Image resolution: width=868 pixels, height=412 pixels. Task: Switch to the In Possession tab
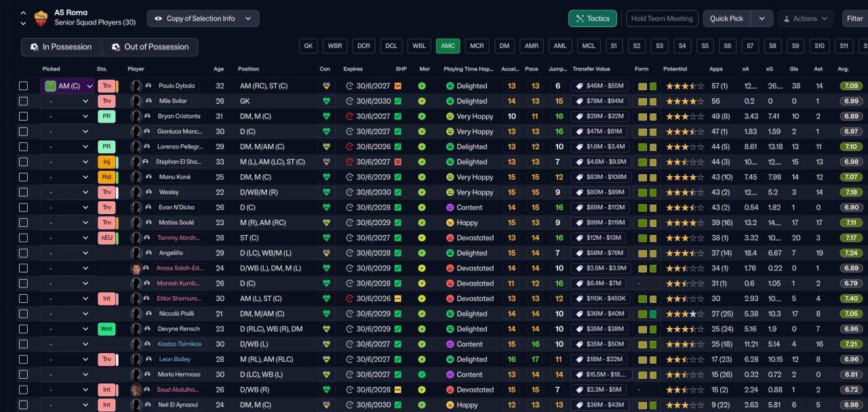[61, 47]
